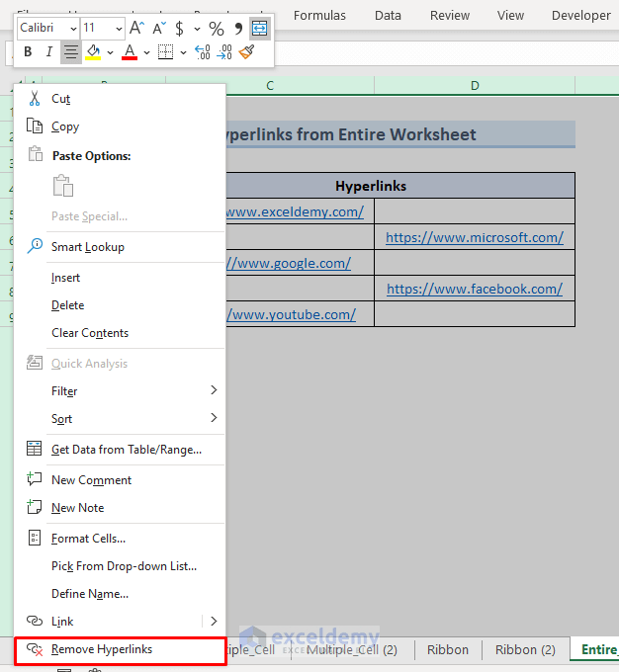Switch to the Ribbon sheet tab

(x=448, y=649)
